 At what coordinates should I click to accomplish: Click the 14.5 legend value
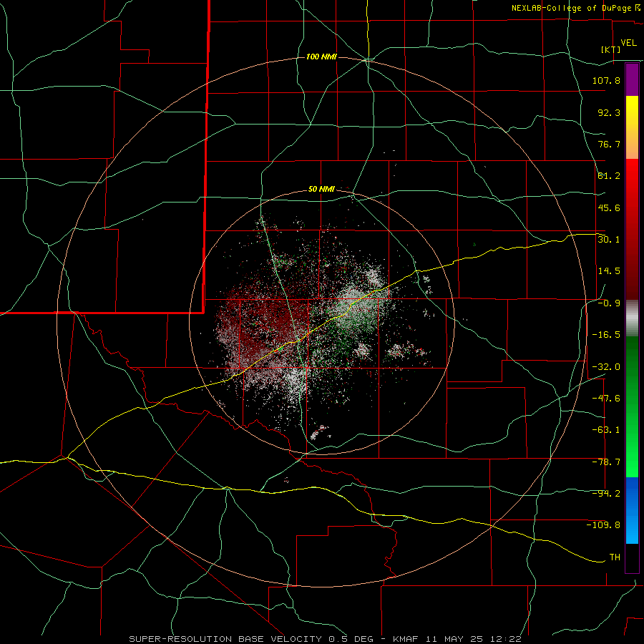point(609,271)
